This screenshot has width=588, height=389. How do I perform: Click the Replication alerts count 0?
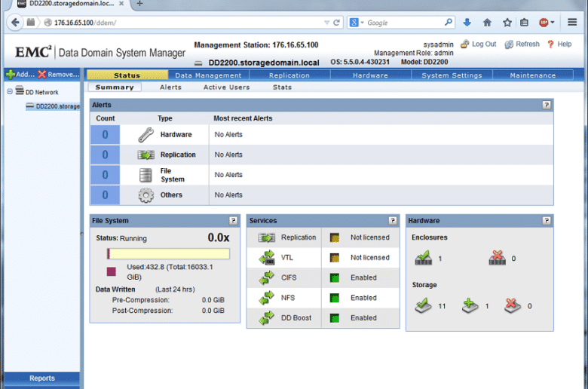click(105, 155)
